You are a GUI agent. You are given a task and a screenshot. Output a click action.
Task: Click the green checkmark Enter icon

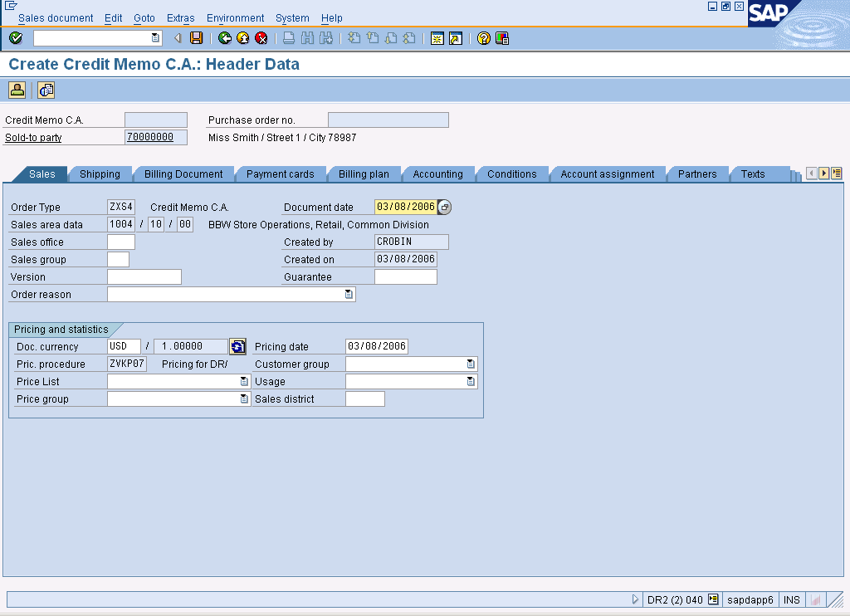click(x=16, y=38)
